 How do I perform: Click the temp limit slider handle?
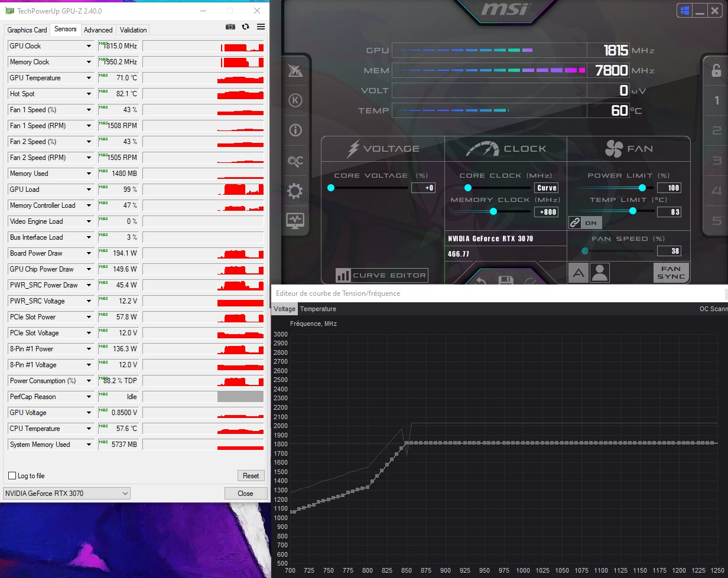point(633,211)
